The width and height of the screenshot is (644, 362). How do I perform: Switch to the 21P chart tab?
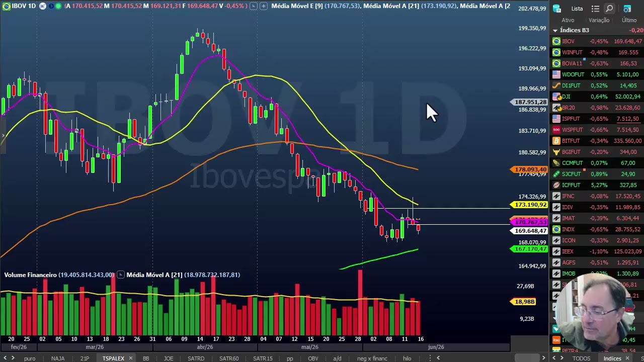pos(85,358)
